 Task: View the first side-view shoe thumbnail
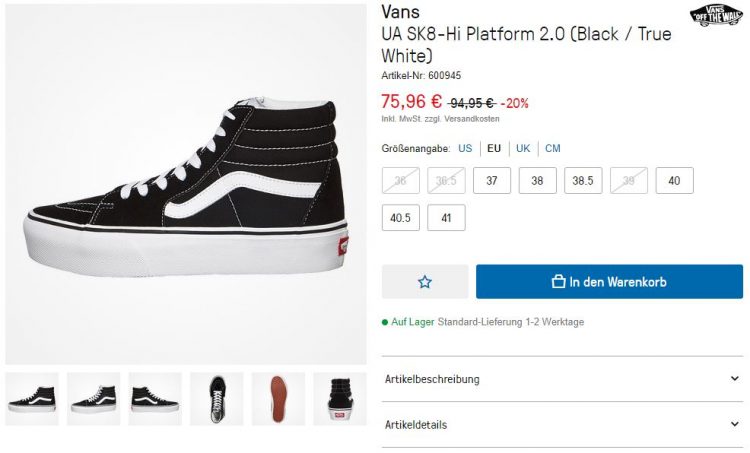(x=32, y=399)
